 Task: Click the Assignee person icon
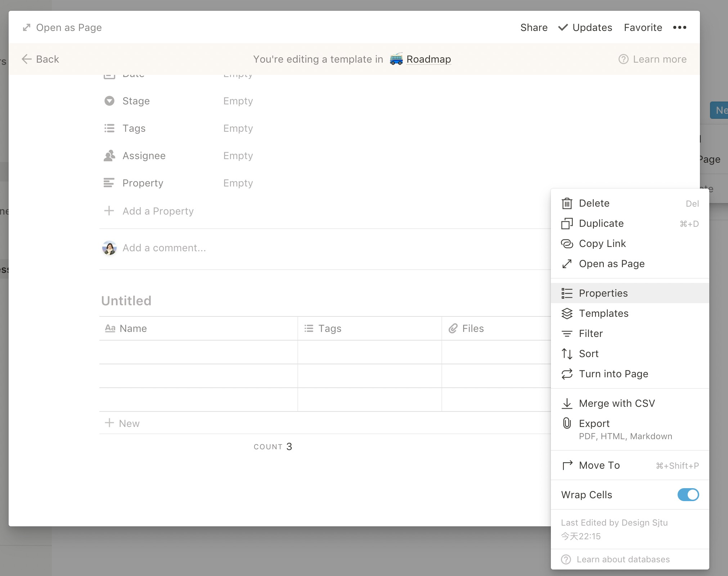point(109,156)
